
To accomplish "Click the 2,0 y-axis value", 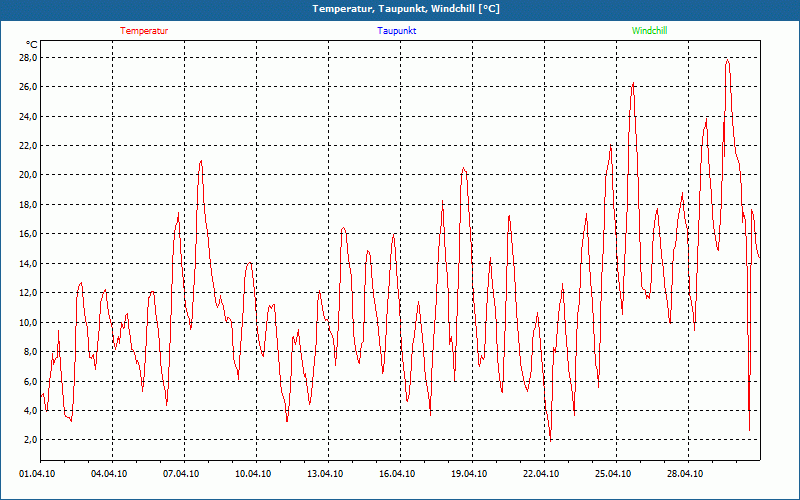I will (31, 440).
